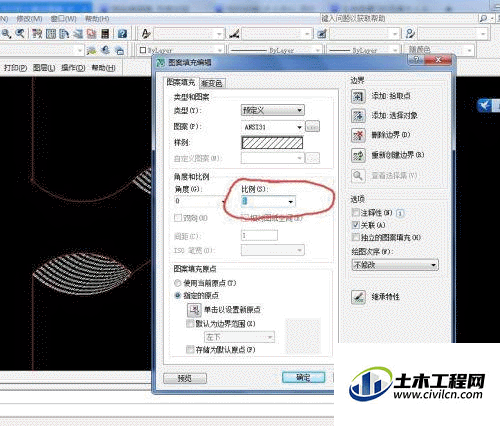The image size is (500, 426).
Task: Click the Recreate Boundary (重新创建边界) icon
Action: 358,155
